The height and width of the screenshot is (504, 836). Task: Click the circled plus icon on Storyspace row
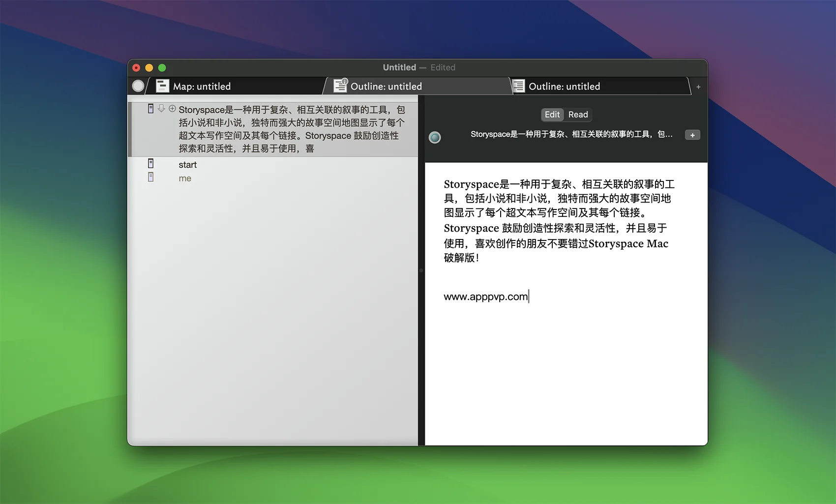pos(172,109)
